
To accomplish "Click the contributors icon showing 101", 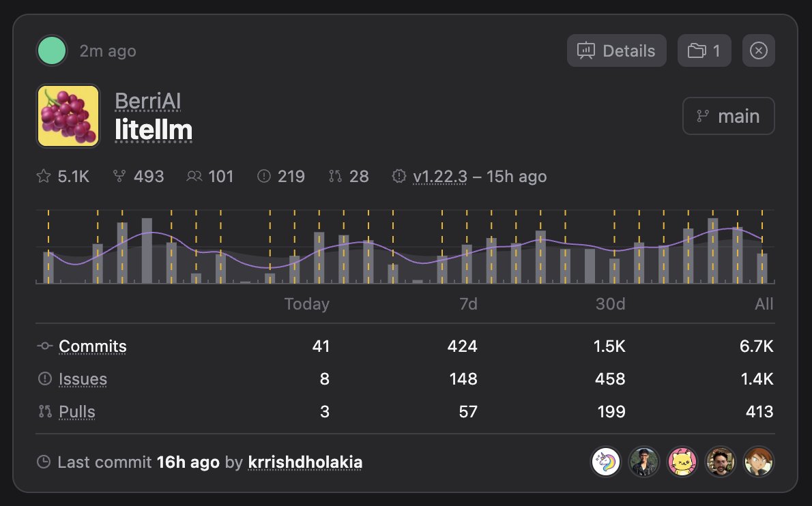I will [x=194, y=177].
